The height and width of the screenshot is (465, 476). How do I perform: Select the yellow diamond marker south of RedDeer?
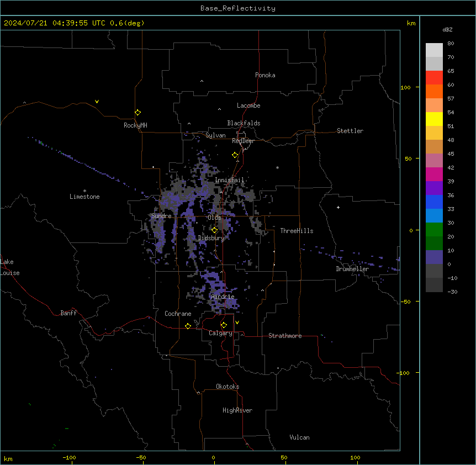(235, 155)
